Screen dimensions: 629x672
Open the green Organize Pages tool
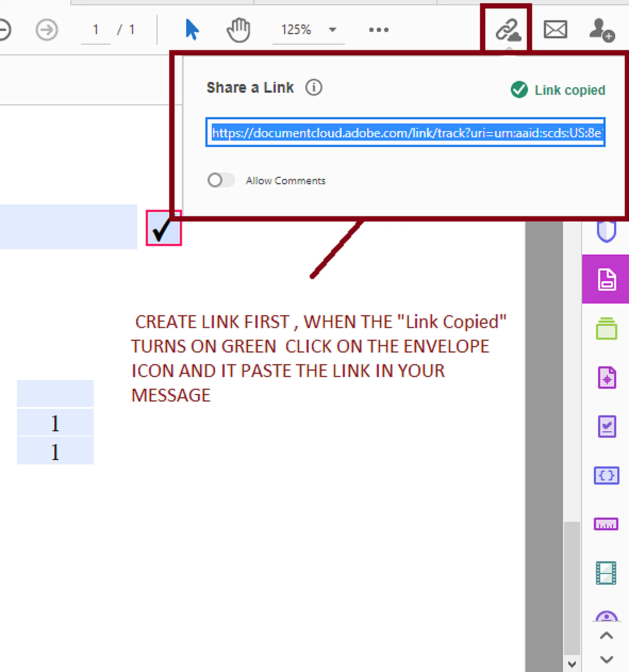click(x=606, y=329)
